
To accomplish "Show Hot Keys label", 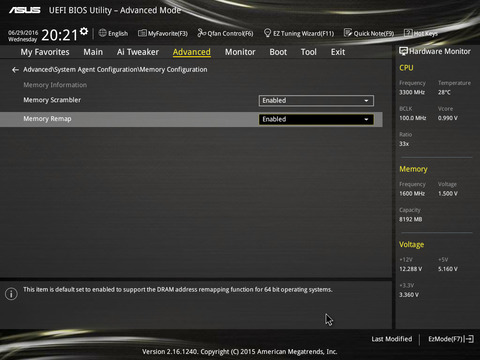I will (426, 33).
